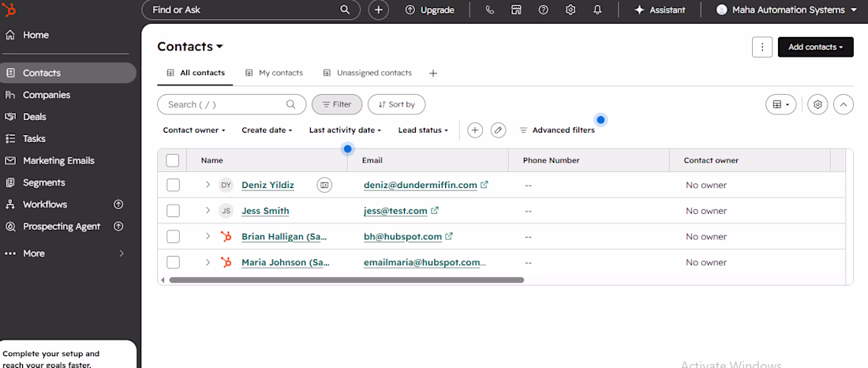Switch to All contacts tab
The height and width of the screenshot is (368, 868).
pyautogui.click(x=195, y=73)
